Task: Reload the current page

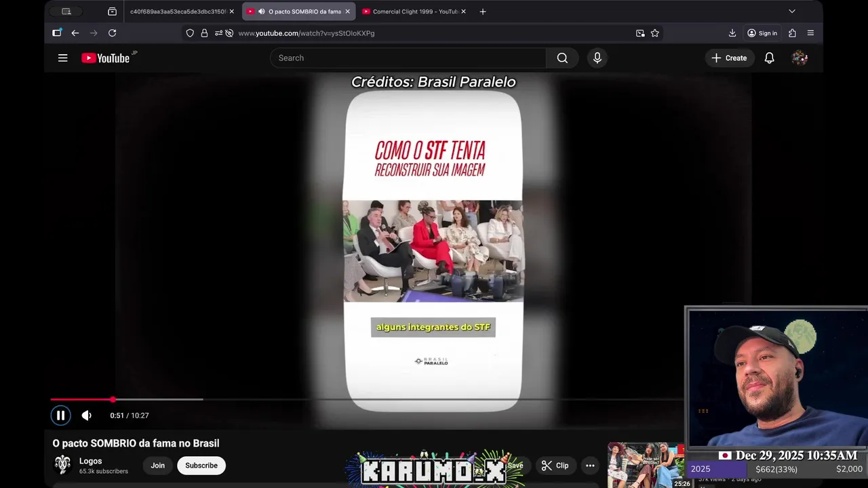Action: [x=113, y=33]
